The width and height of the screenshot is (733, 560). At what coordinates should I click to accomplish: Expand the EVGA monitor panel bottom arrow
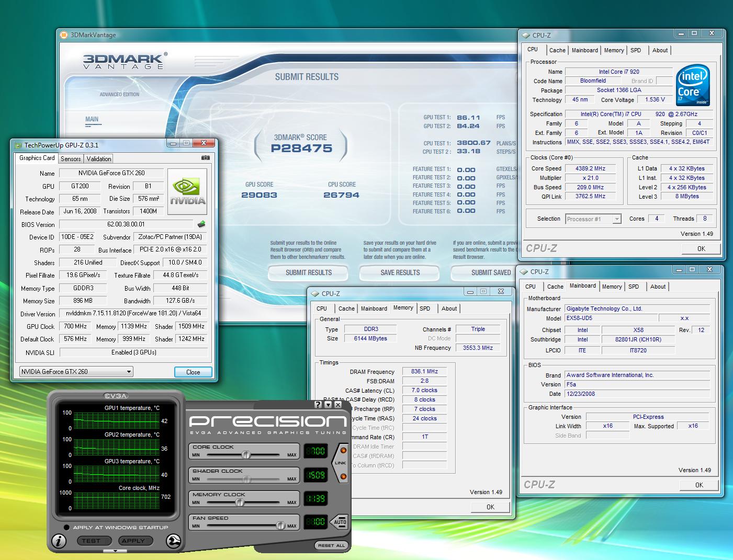point(116,551)
